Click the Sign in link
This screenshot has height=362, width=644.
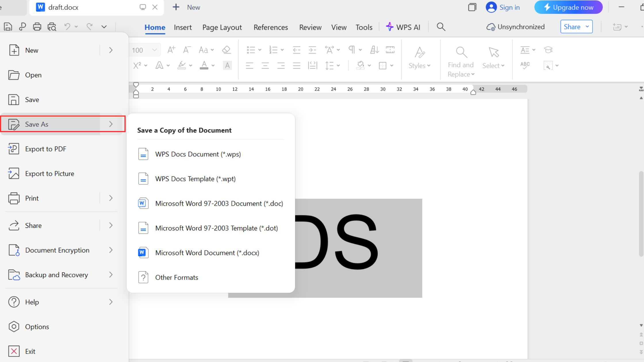tap(503, 7)
